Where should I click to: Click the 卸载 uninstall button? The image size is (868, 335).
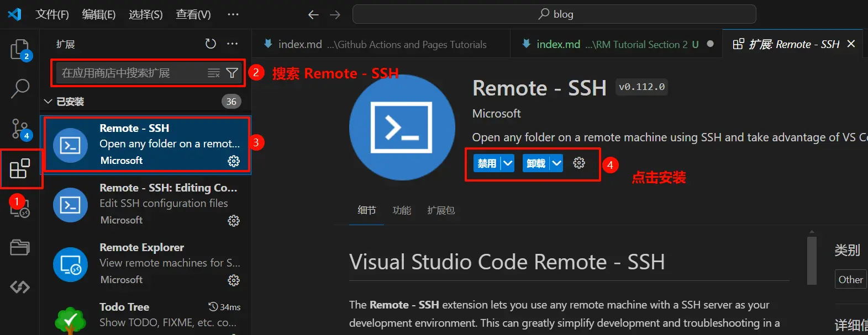[535, 163]
